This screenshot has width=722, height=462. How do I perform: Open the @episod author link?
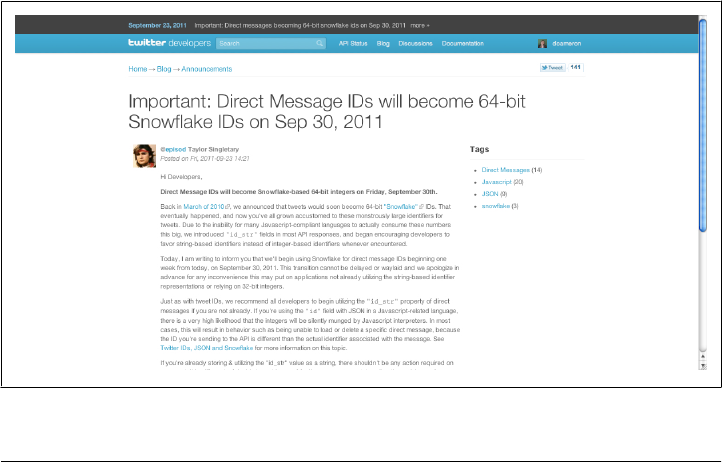173,149
